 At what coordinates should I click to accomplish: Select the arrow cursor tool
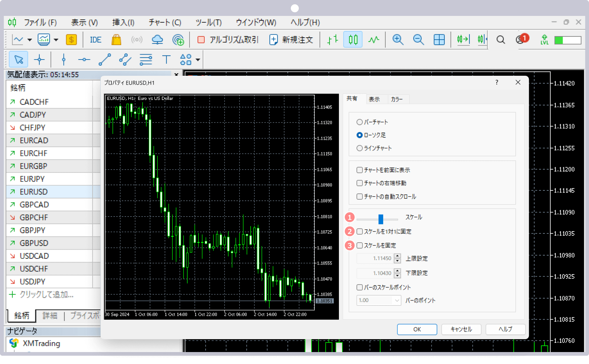19,59
